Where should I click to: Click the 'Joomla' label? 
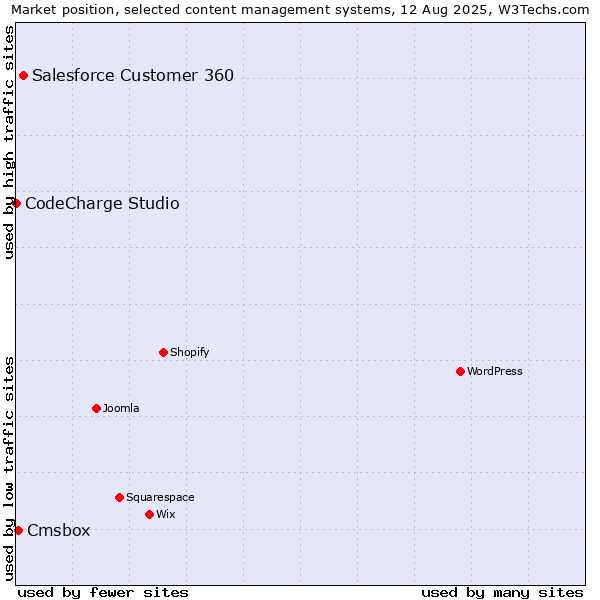(121, 408)
